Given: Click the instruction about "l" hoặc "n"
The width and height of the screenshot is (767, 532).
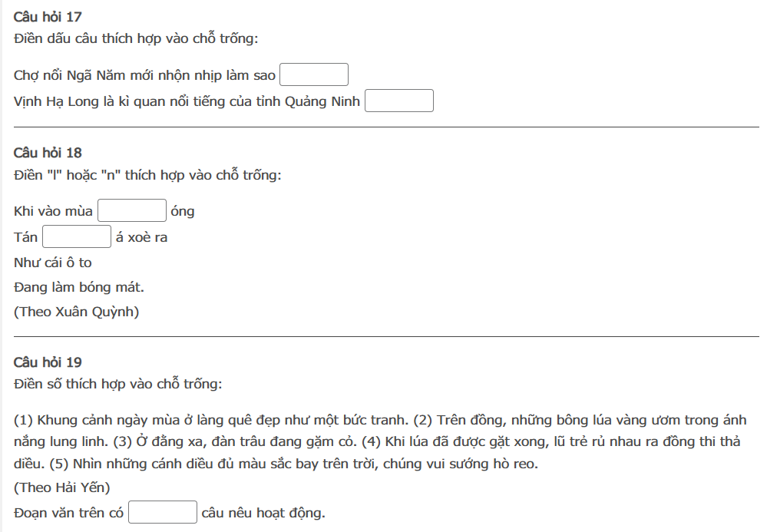Looking at the screenshot, I should click(x=148, y=175).
